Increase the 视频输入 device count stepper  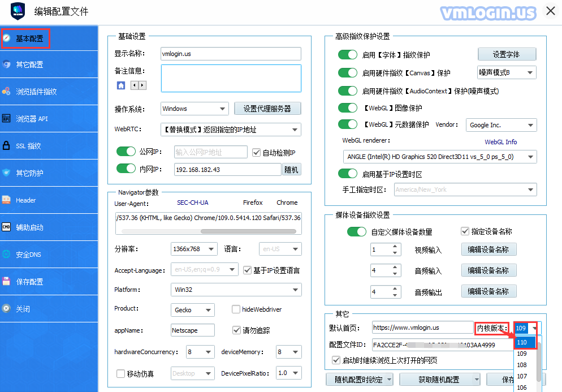(x=395, y=246)
